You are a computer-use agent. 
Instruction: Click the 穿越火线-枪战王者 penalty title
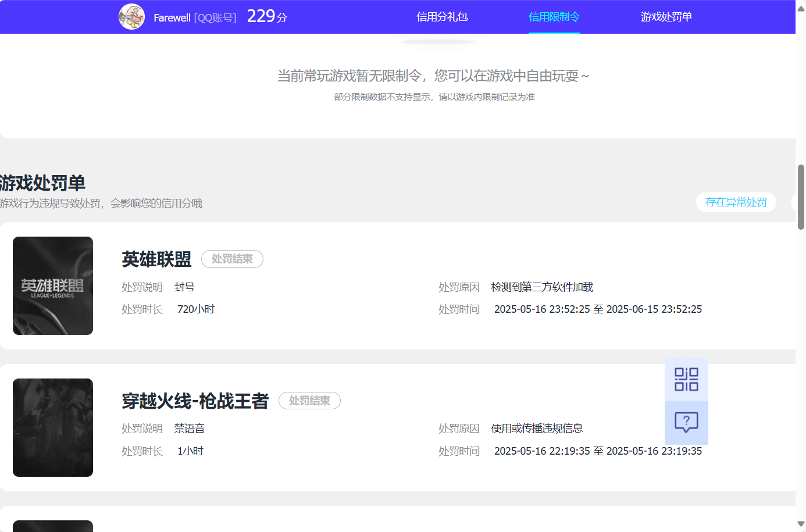pyautogui.click(x=195, y=401)
